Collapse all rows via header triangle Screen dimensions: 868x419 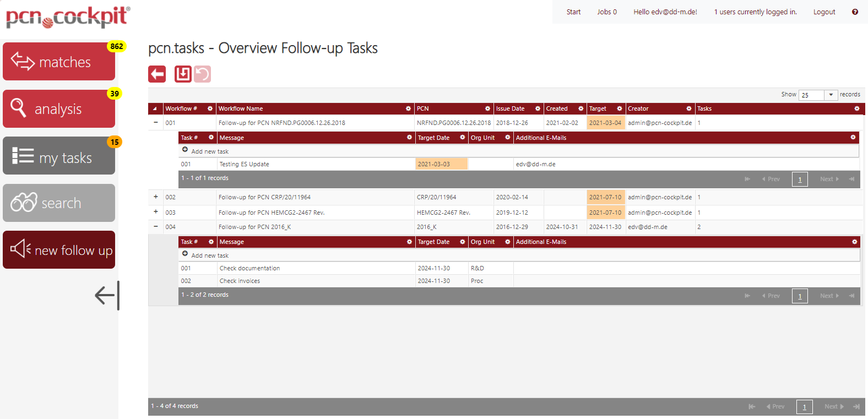(x=155, y=108)
